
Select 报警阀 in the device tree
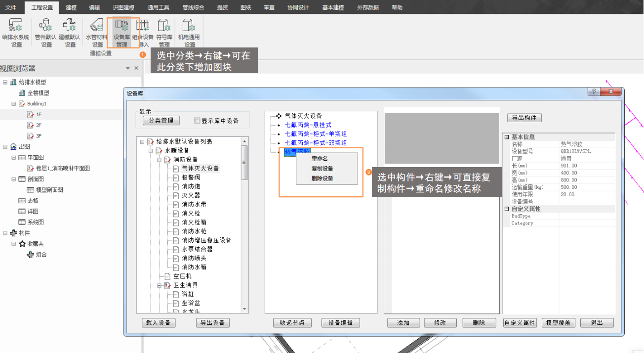pyautogui.click(x=191, y=177)
